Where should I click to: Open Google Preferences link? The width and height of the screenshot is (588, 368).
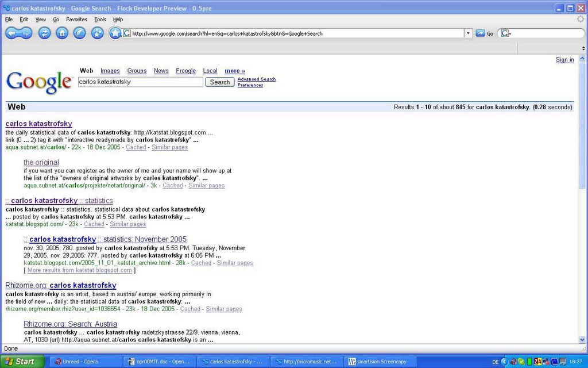[250, 85]
